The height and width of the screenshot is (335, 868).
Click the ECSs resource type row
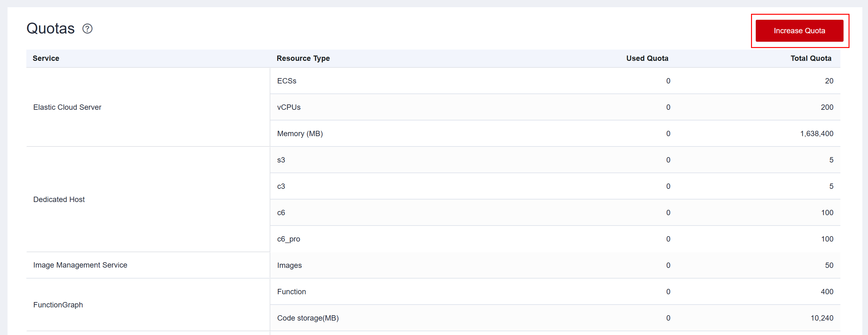pos(287,81)
